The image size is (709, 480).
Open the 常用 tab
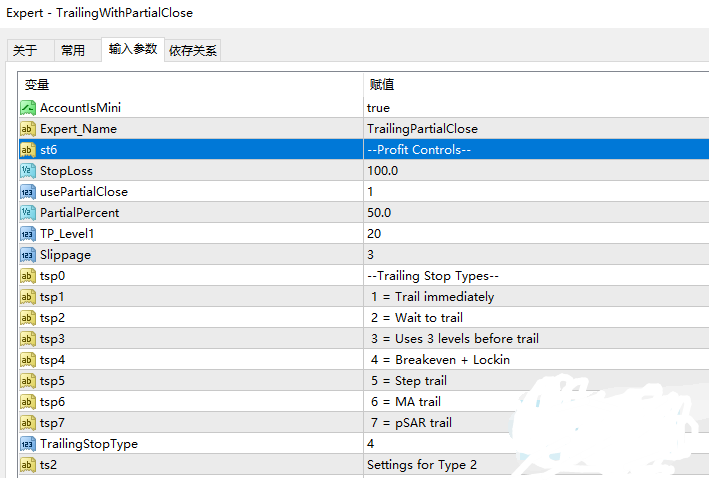click(x=73, y=51)
